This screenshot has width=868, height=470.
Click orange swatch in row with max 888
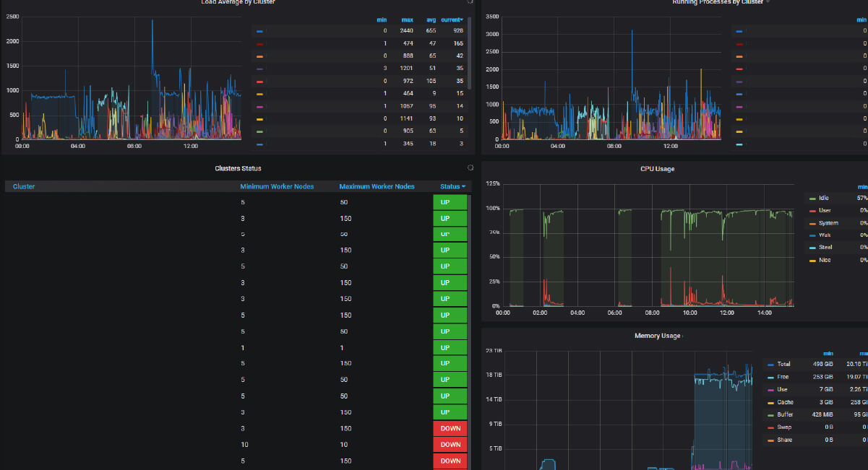pos(259,56)
